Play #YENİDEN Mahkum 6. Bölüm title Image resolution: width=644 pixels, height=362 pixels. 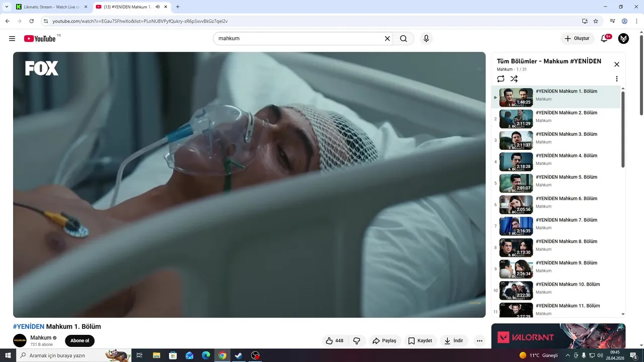click(x=567, y=199)
